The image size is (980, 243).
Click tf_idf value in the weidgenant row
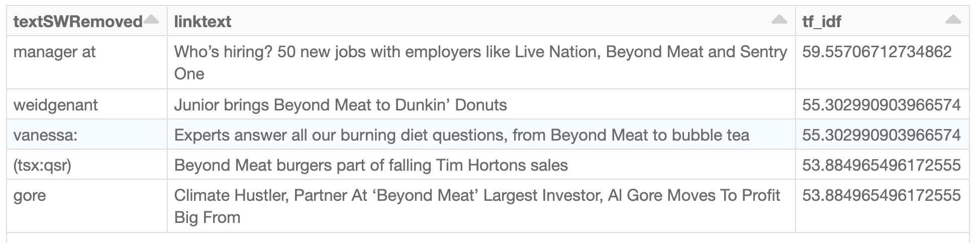coord(881,105)
